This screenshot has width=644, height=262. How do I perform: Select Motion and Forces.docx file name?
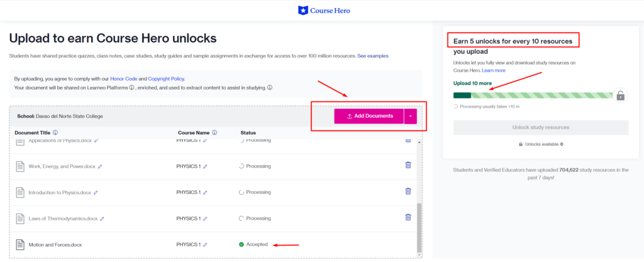(55, 245)
